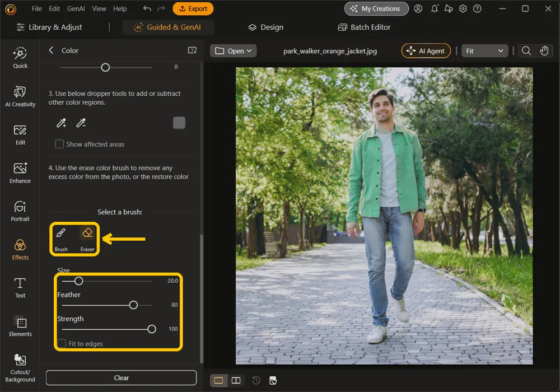Show the edit history

click(256, 381)
